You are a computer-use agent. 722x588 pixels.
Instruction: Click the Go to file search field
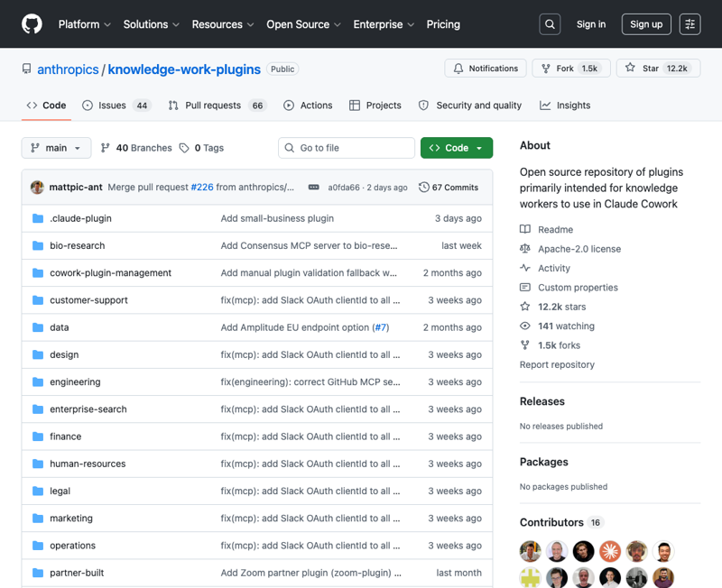coord(347,148)
